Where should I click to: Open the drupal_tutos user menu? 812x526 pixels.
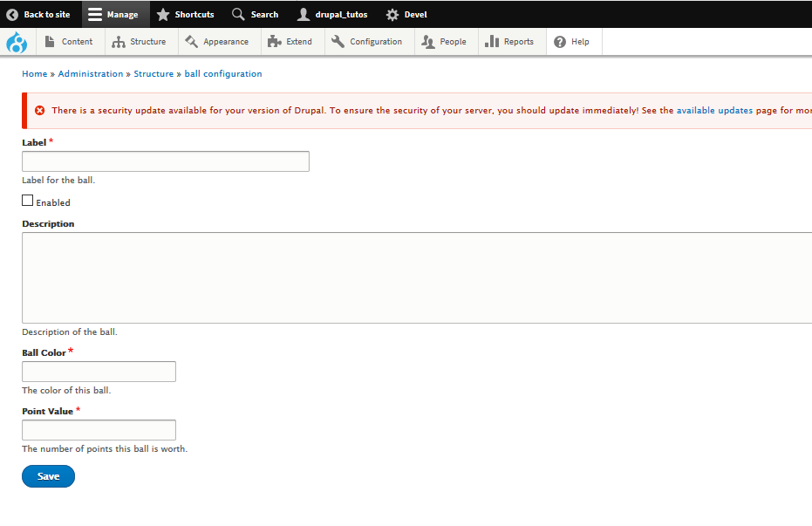pyautogui.click(x=332, y=14)
